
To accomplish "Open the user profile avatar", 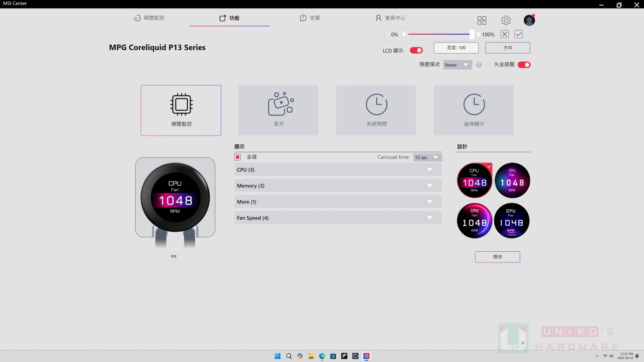I will click(529, 20).
